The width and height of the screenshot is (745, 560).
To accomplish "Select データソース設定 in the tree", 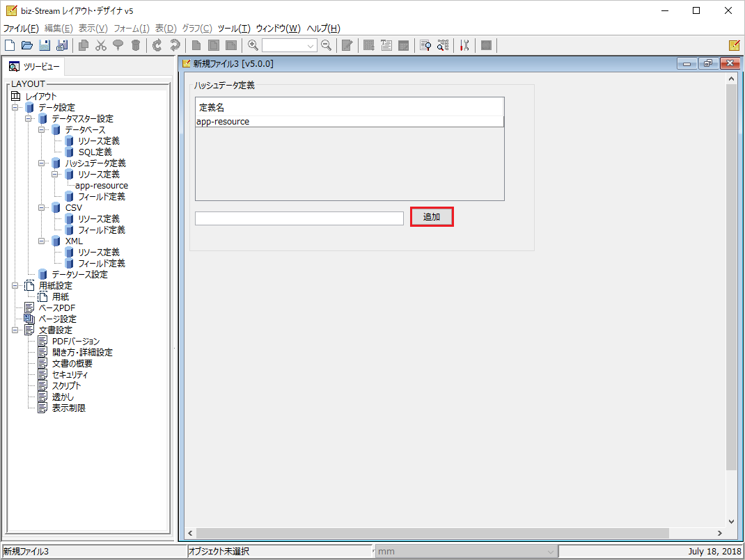I will pos(80,275).
